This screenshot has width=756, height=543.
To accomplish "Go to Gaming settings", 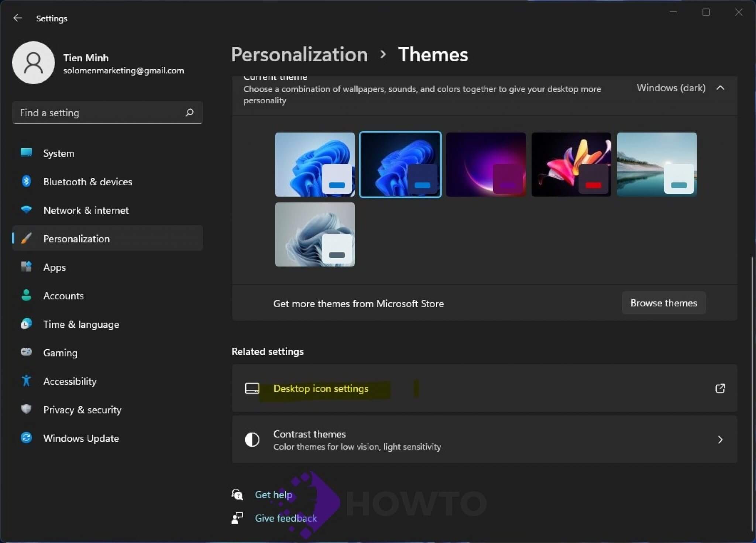I will [x=107, y=353].
